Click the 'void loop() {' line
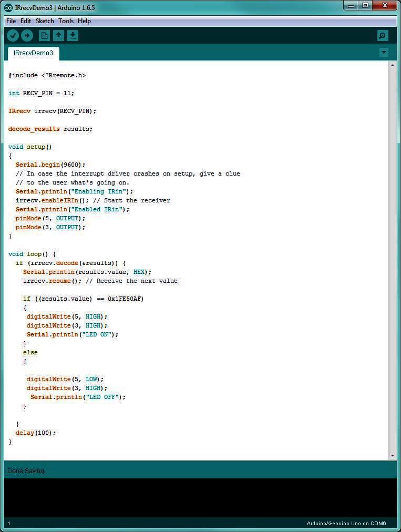 (32, 254)
